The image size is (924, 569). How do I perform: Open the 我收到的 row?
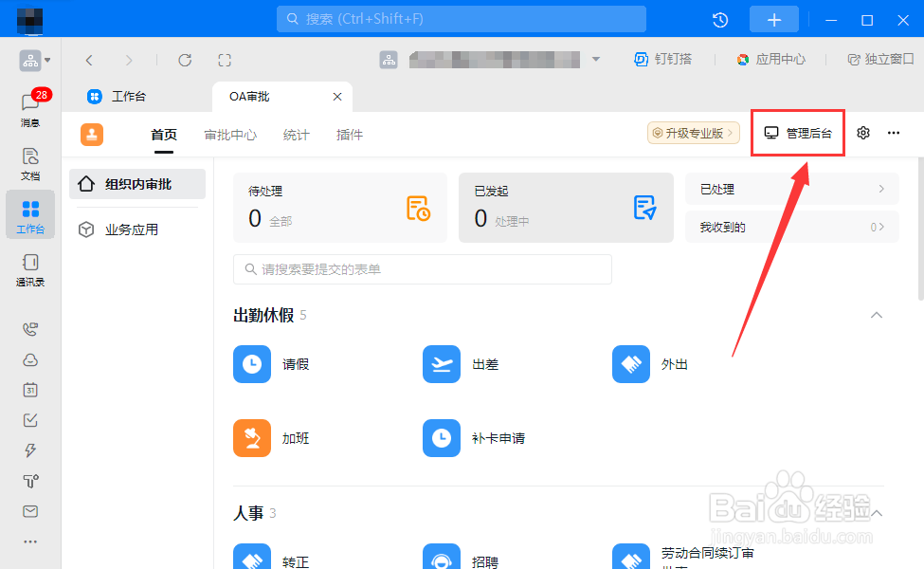(792, 227)
